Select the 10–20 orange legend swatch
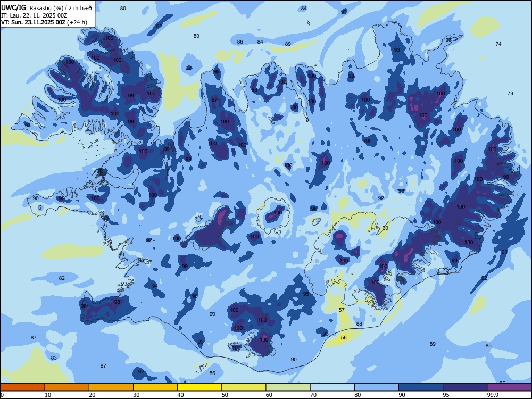 tap(67, 387)
